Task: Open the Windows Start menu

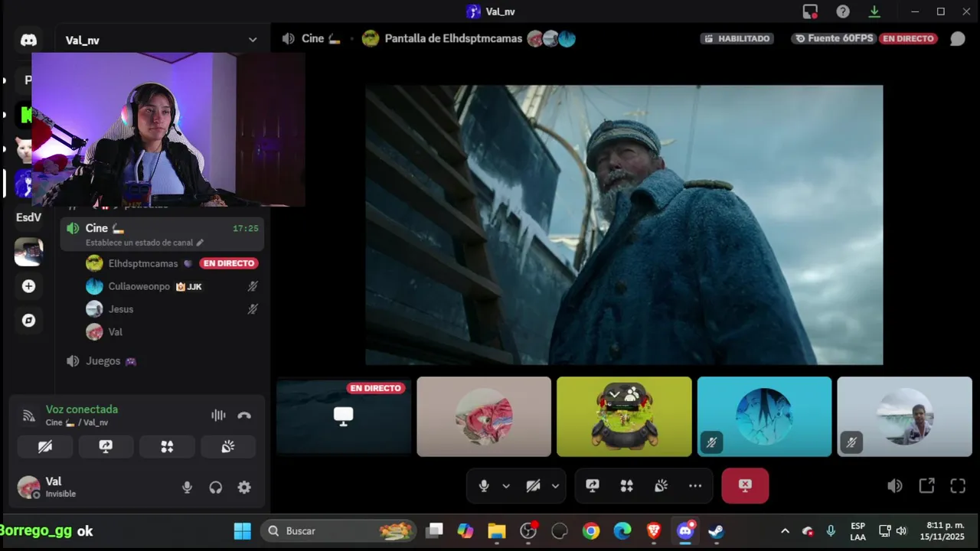Action: coord(242,530)
